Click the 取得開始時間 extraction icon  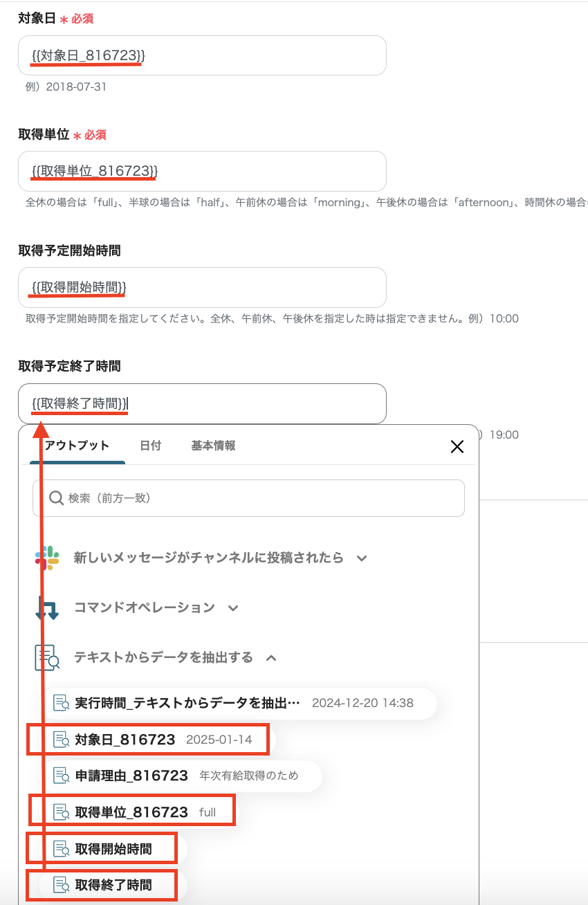click(x=61, y=848)
